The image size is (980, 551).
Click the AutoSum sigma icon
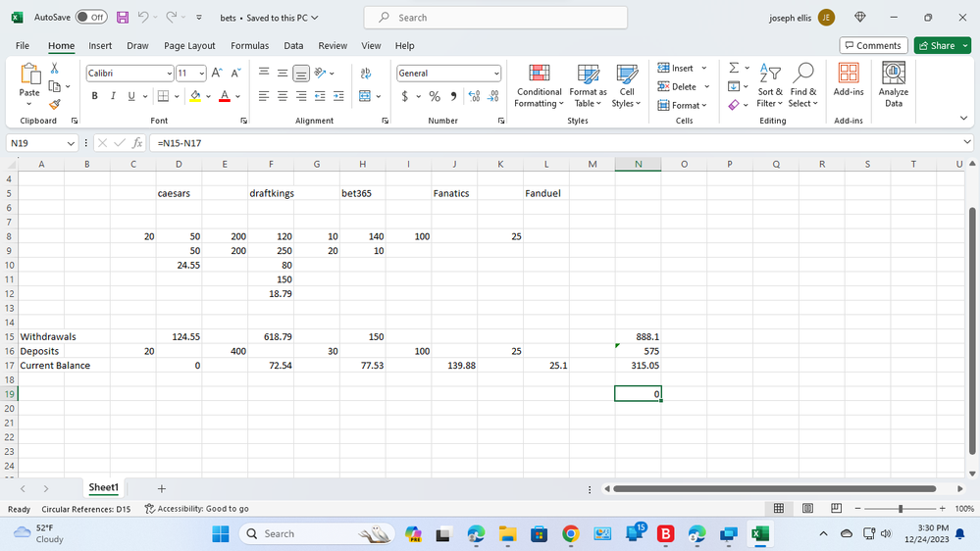pyautogui.click(x=734, y=68)
